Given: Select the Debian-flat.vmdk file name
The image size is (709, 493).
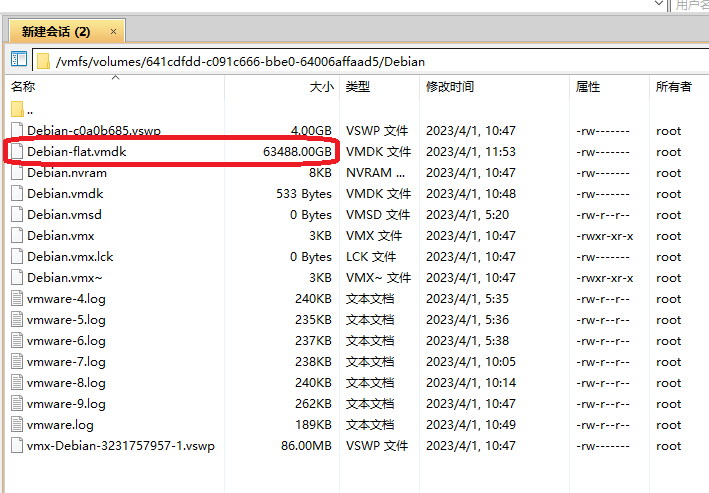Looking at the screenshot, I should [x=76, y=152].
